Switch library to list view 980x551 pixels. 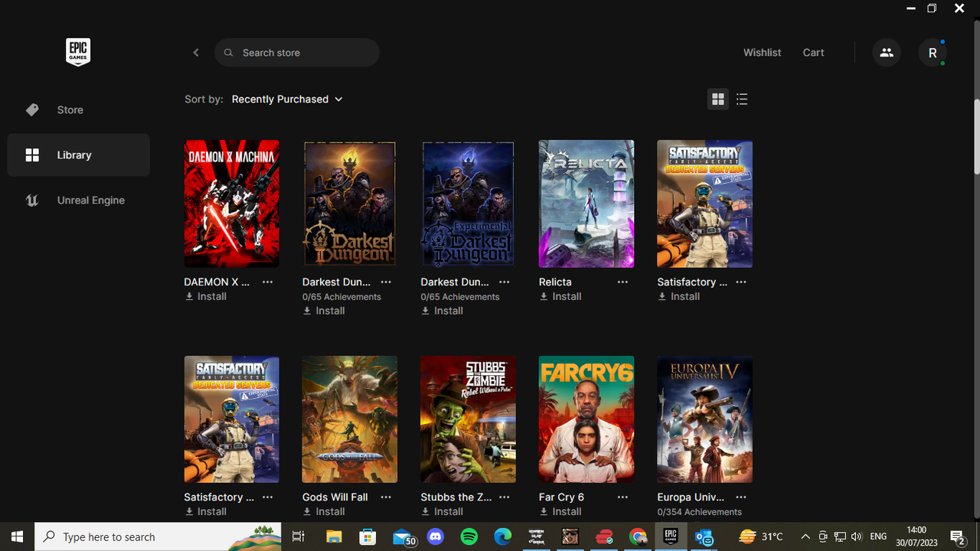(742, 99)
